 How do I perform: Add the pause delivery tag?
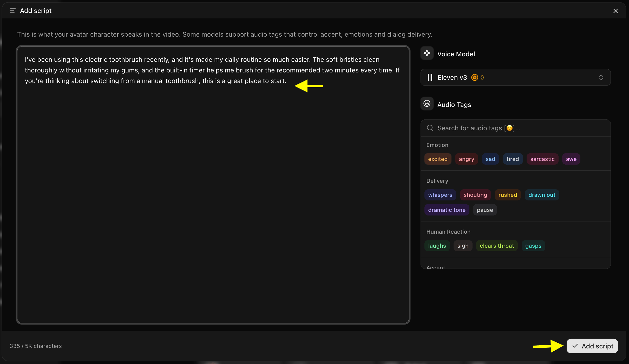485,210
